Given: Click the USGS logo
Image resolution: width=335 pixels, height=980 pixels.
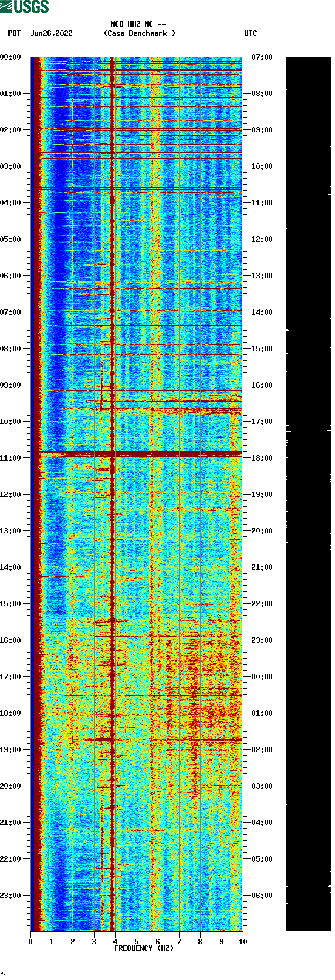Looking at the screenshot, I should click(x=24, y=7).
